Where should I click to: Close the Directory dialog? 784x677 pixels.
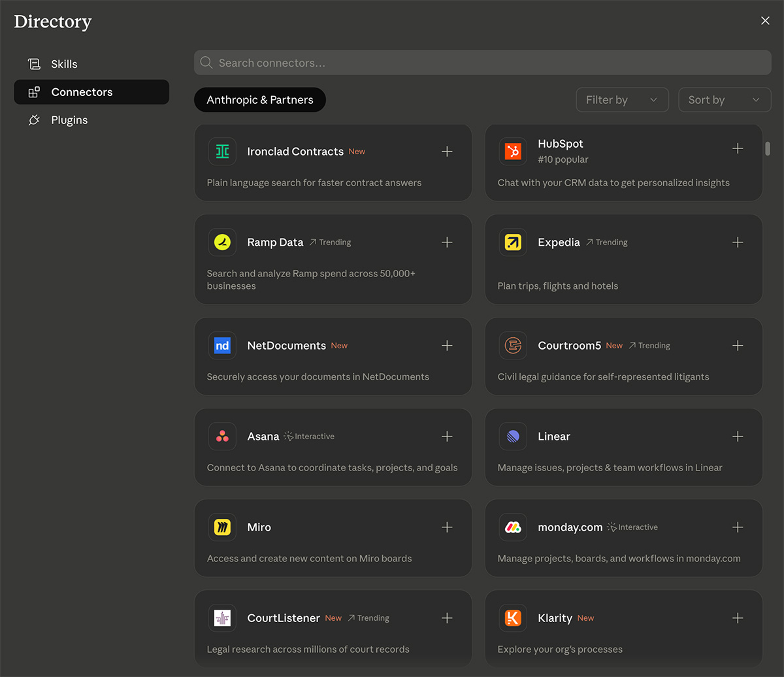(766, 21)
